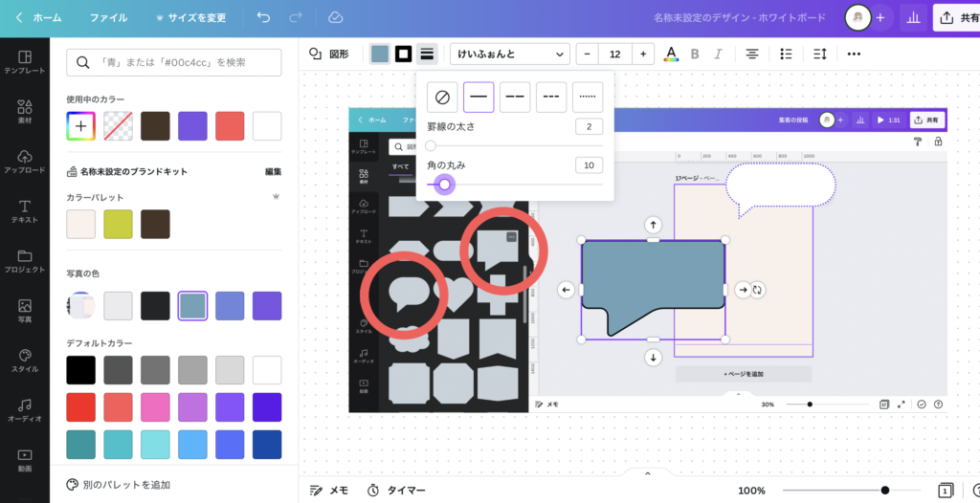
Task: Select the dashed border style option
Action: [x=515, y=97]
